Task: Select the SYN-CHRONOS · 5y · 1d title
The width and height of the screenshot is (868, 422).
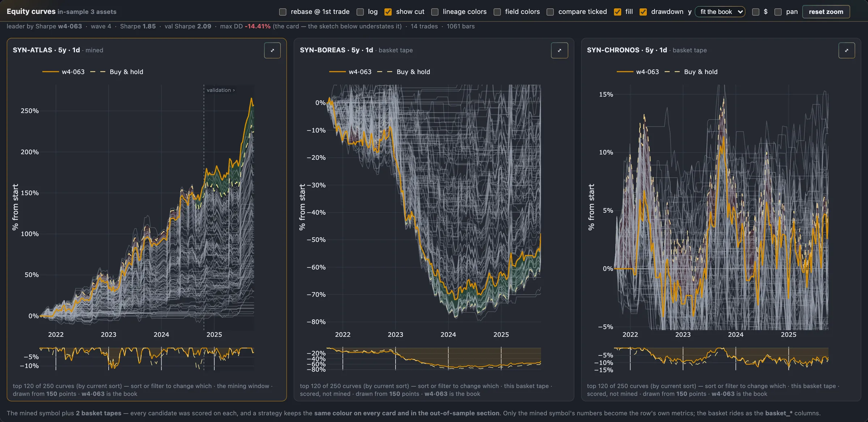Action: pyautogui.click(x=627, y=50)
